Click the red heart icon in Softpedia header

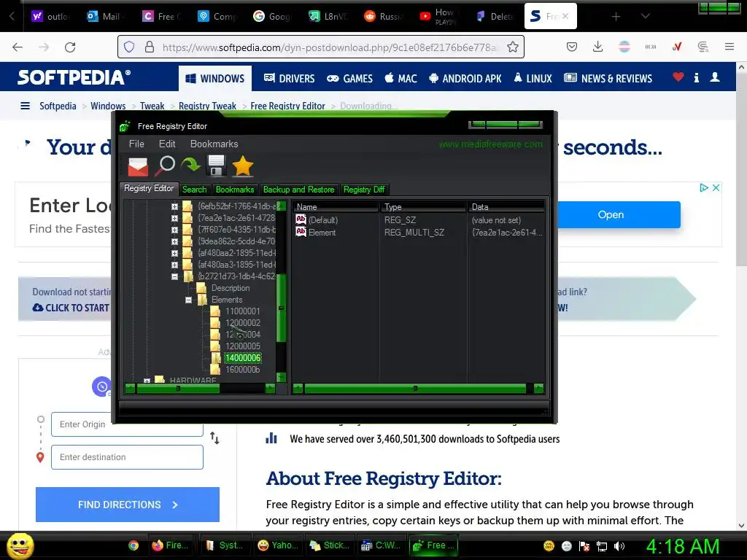coord(678,77)
